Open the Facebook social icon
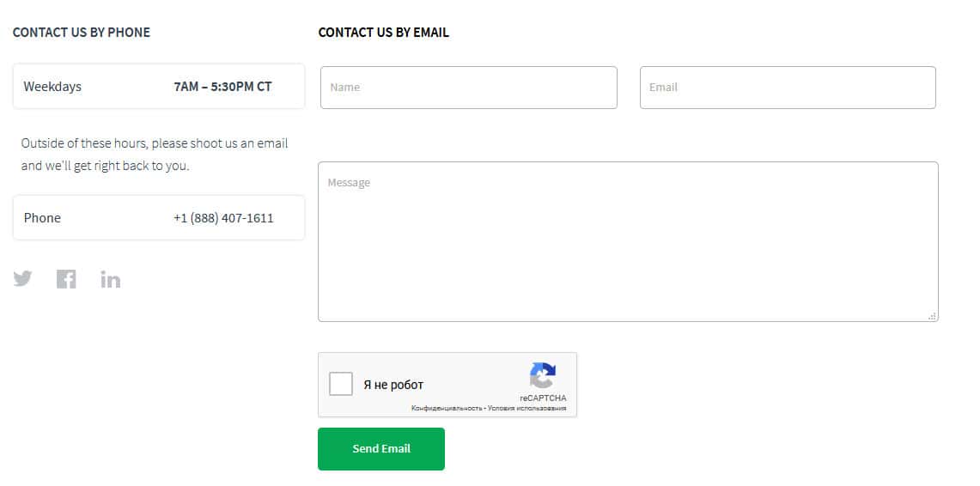 pyautogui.click(x=66, y=279)
